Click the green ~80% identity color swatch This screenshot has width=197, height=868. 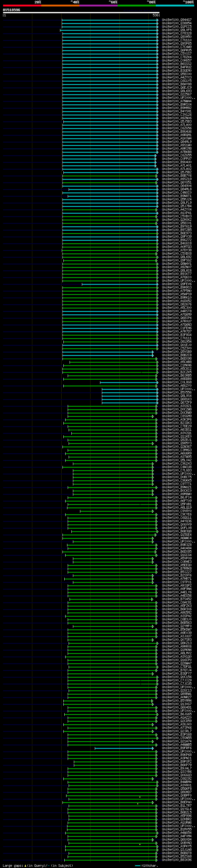point(137,6)
